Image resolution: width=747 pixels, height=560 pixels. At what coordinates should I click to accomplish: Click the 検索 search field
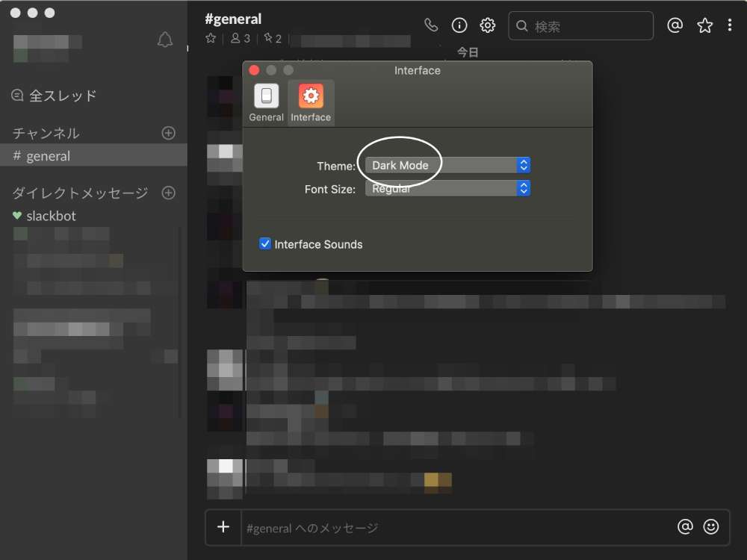pos(580,25)
